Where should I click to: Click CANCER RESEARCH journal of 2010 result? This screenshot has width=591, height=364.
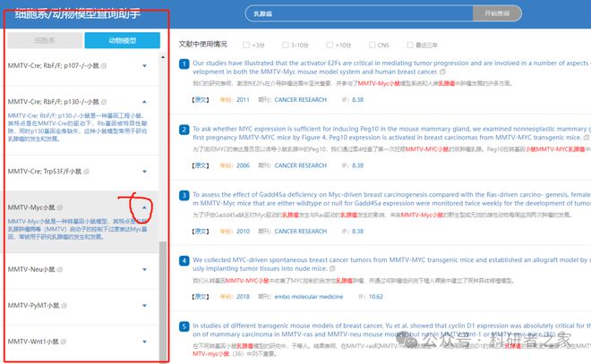coord(300,232)
